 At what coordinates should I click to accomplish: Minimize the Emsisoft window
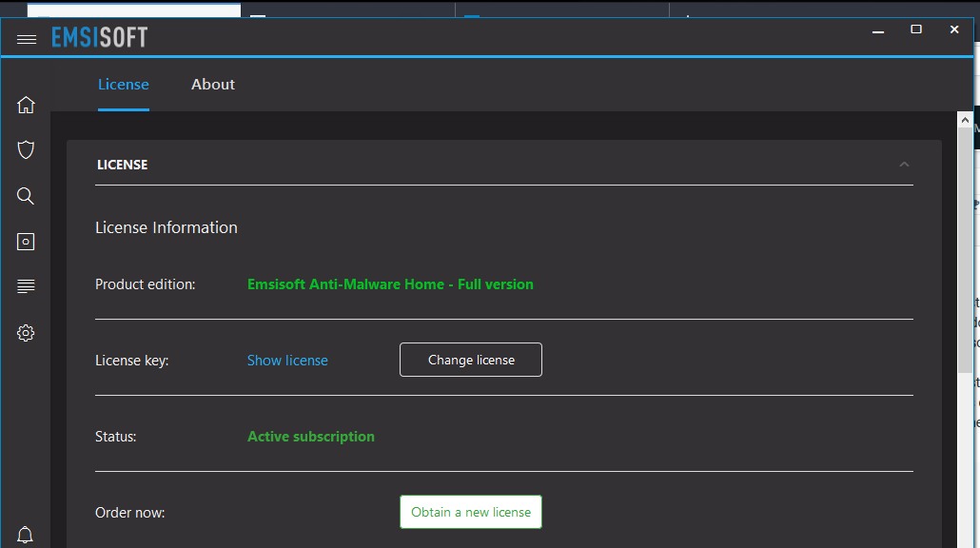pyautogui.click(x=878, y=29)
